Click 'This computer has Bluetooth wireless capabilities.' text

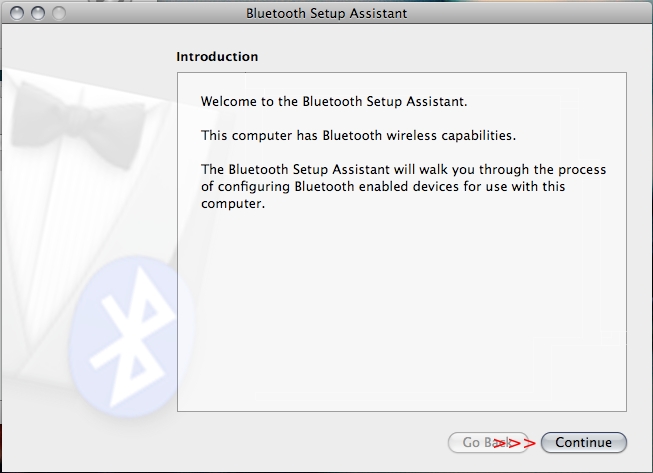(358, 136)
